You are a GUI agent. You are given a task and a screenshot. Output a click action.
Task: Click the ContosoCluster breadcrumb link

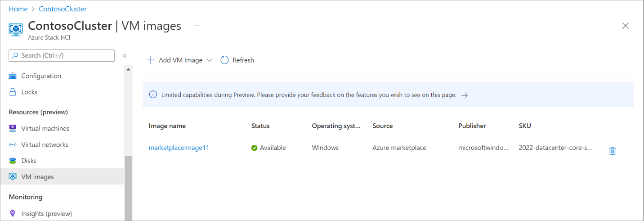(63, 9)
